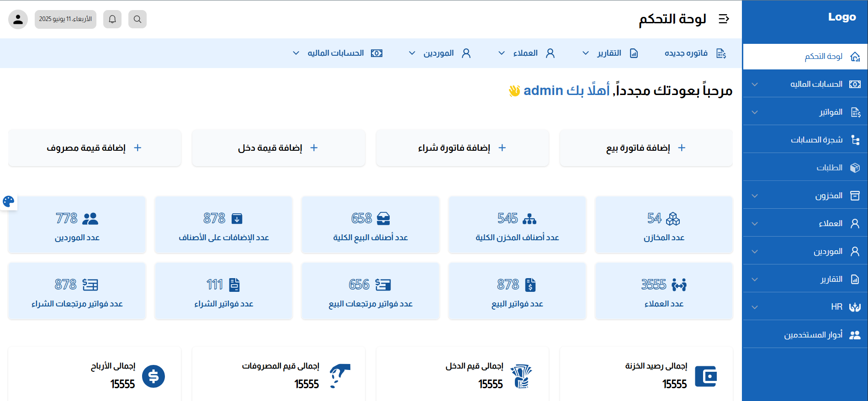Click the wallet icon on إجمالى رصيد الخزنة

[706, 376]
